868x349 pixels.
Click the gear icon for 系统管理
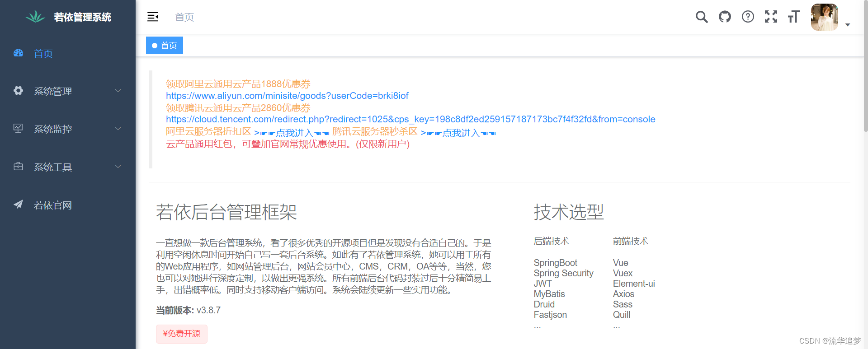coord(18,91)
